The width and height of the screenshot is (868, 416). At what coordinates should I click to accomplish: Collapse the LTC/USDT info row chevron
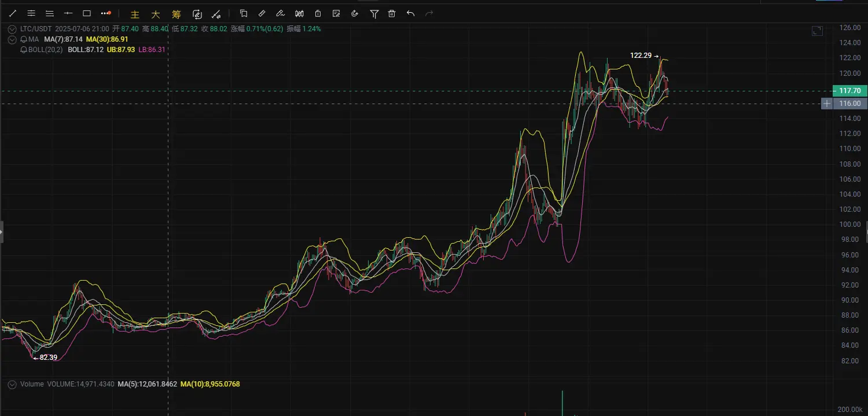click(12, 29)
